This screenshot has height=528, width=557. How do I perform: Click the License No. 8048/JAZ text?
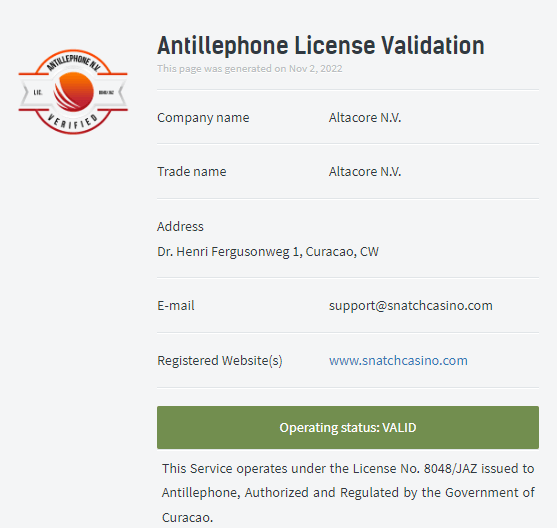(415, 469)
